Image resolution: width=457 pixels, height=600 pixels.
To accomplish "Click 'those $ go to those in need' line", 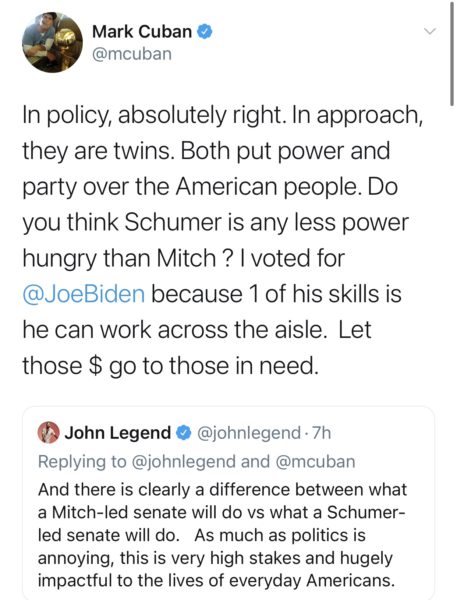I will tap(170, 366).
